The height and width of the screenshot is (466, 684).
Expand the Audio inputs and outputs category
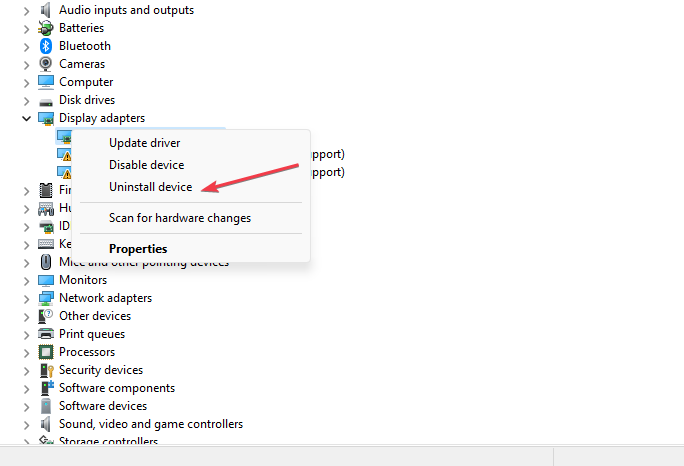point(27,10)
